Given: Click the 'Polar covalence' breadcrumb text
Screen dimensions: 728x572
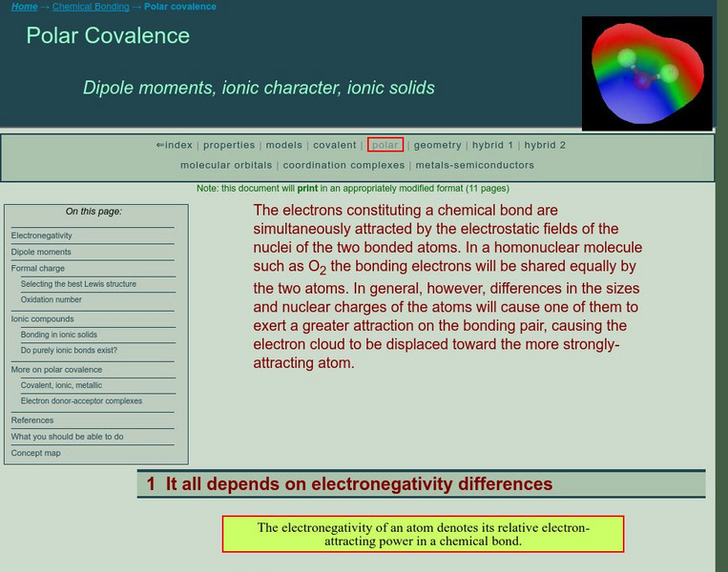Looking at the screenshot, I should (180, 7).
